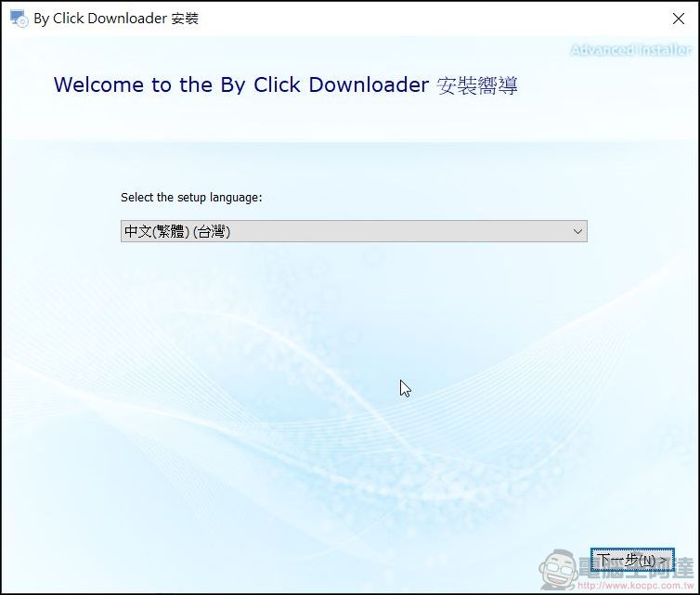This screenshot has width=700, height=595.
Task: Click the By Click Downloader title bar icon
Action: (19, 19)
